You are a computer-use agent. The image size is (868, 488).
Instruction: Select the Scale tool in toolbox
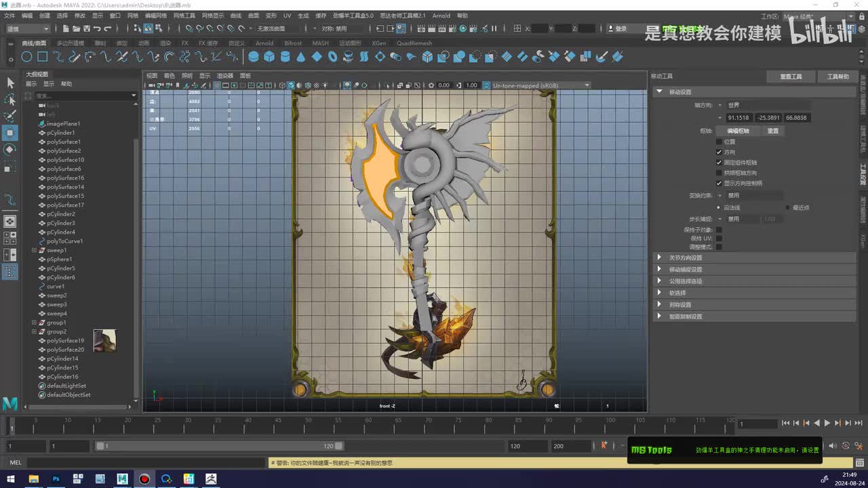tap(10, 166)
